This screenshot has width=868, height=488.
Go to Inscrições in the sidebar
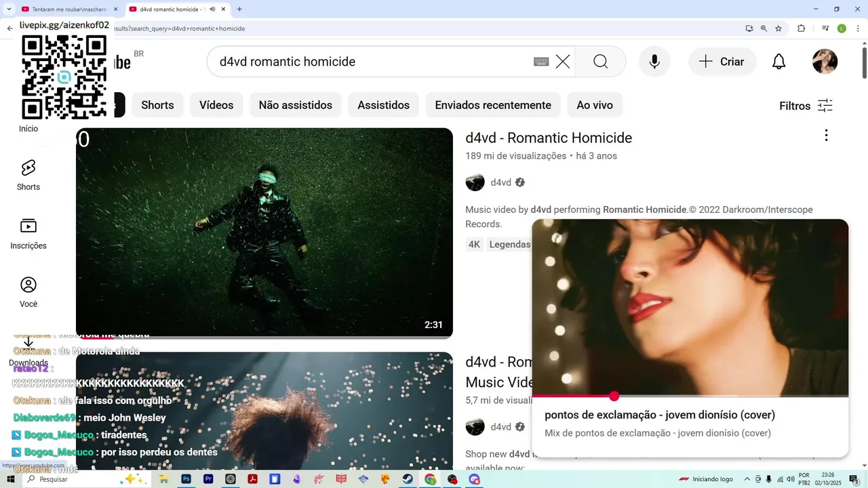28,234
